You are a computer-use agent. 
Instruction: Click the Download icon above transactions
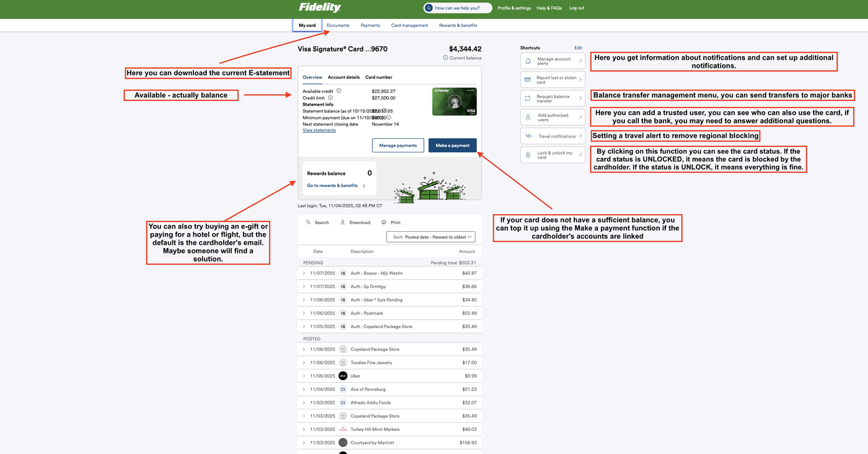pos(343,222)
